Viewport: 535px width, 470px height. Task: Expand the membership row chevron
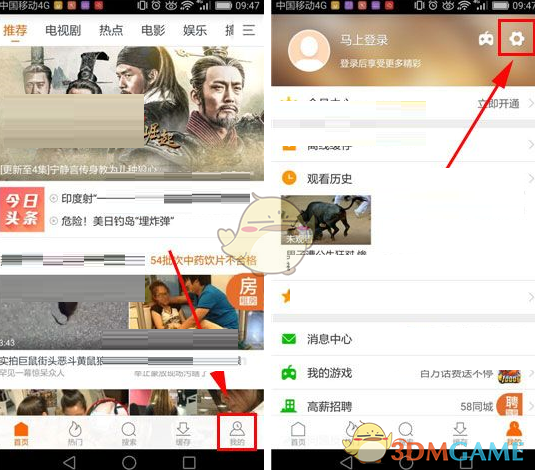[531, 103]
